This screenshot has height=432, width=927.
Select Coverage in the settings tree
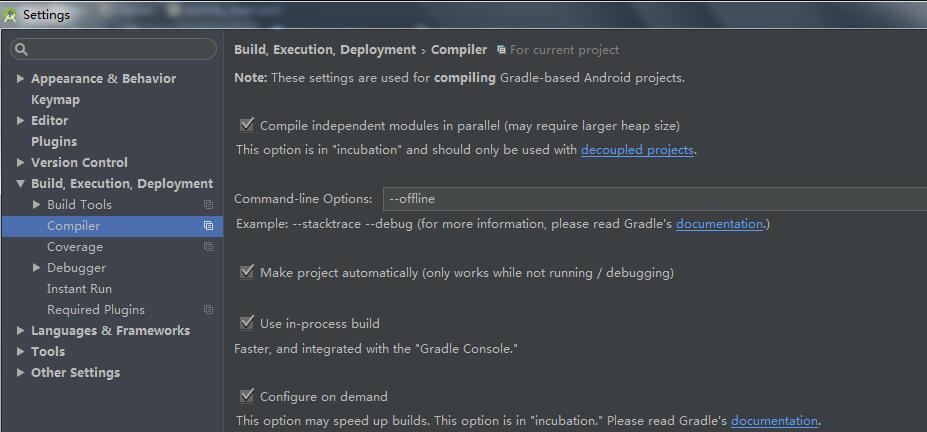(74, 247)
